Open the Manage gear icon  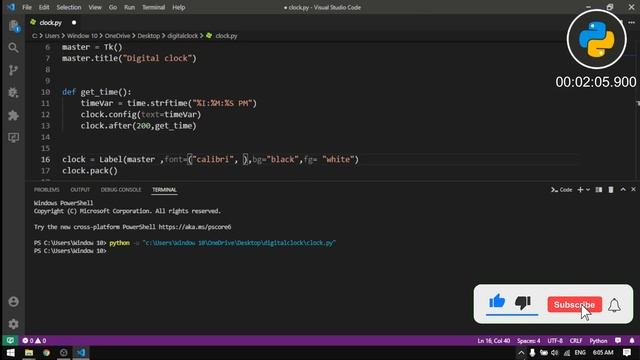click(13, 324)
